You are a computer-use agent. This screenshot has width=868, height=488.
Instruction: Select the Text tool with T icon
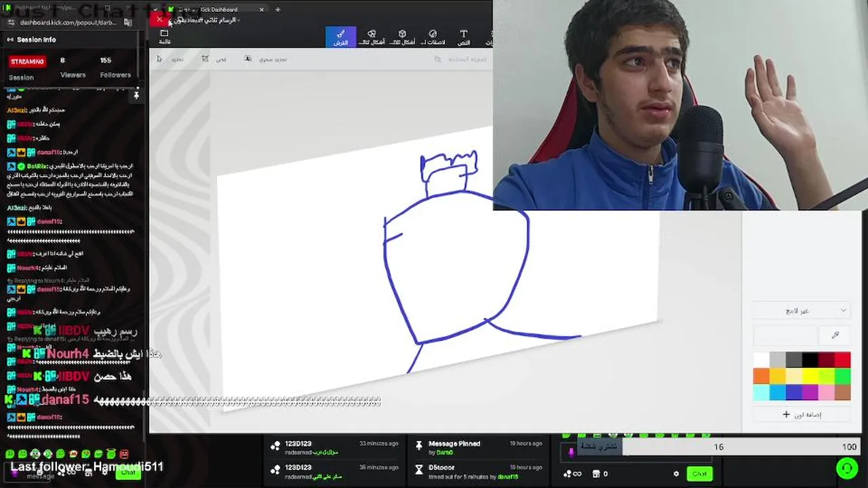[x=464, y=37]
